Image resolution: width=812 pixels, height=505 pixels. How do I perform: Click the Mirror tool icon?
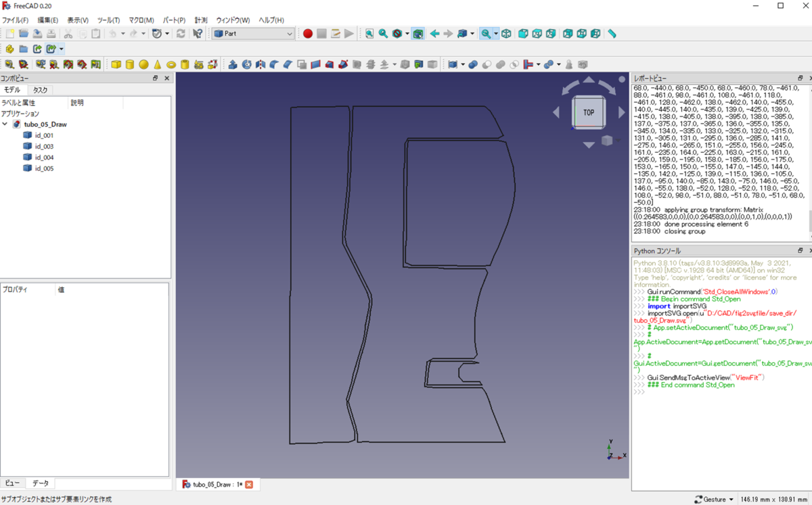point(261,64)
